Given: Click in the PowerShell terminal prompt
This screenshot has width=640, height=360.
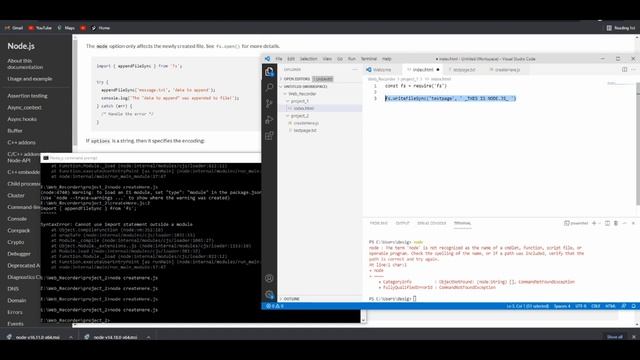Looking at the screenshot, I should click(x=415, y=299).
